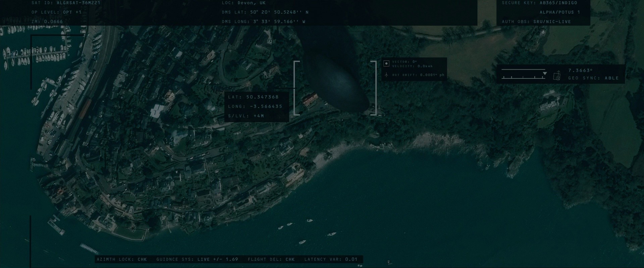Click the north-orientation map icon near GEO SYNC
The image size is (644, 268).
coord(557,75)
